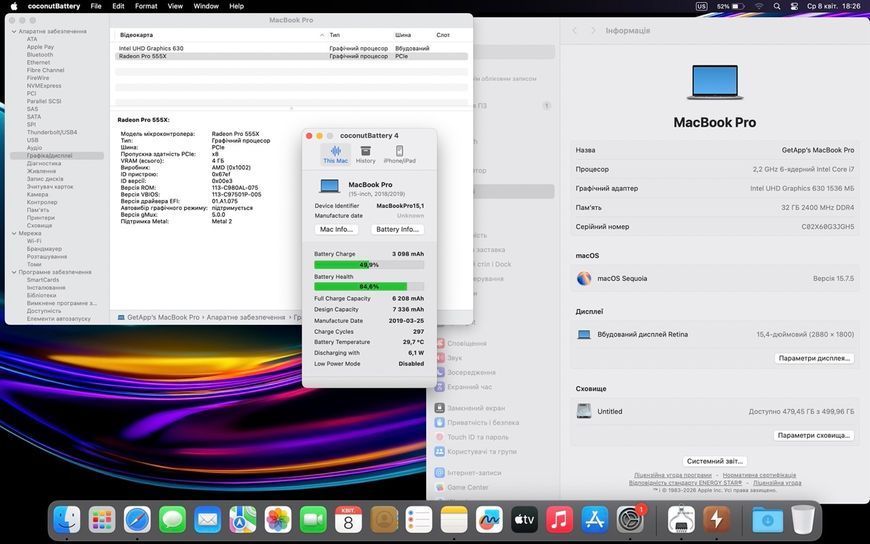Screen dimensions: 870x544
Task: Open Music app in Dock
Action: [x=560, y=520]
